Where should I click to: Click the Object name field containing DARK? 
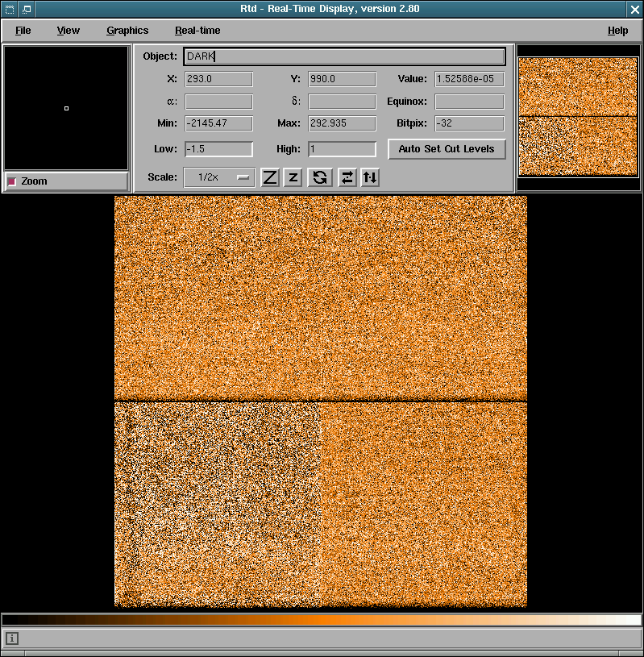tap(344, 56)
